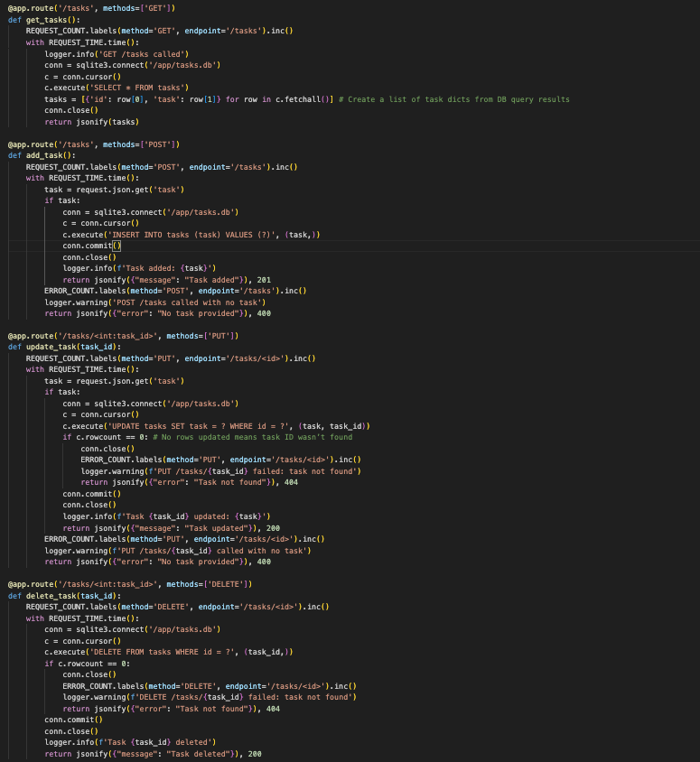Click the c.execute('SELECT * FROM tasks') line
This screenshot has width=700, height=762.
coord(117,88)
